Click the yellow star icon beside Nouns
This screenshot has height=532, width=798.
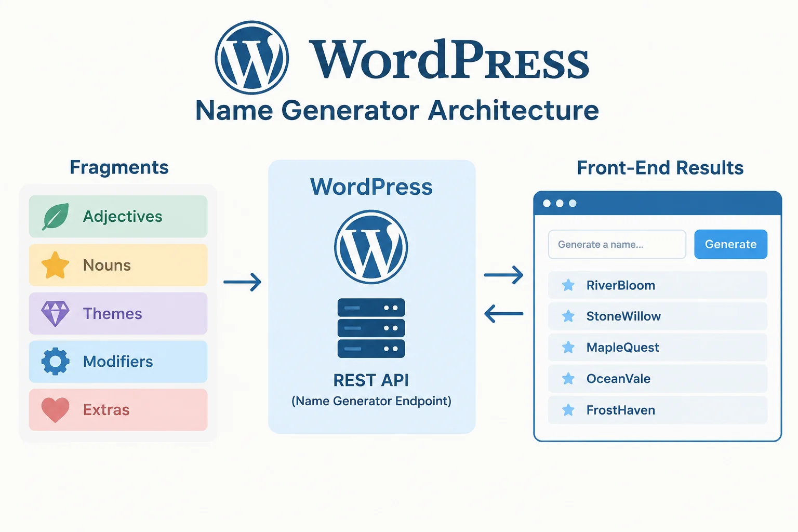(55, 265)
